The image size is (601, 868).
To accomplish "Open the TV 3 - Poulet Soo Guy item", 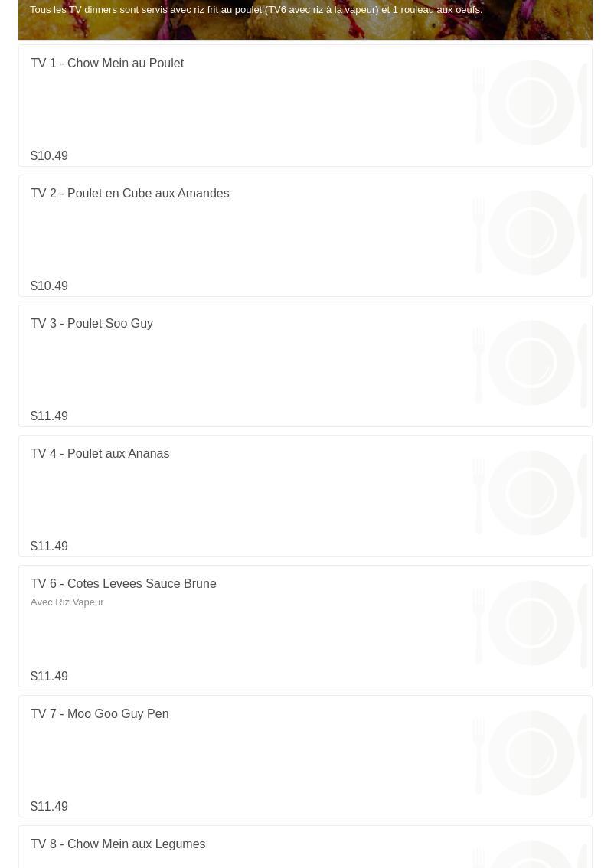I will pyautogui.click(x=92, y=324).
